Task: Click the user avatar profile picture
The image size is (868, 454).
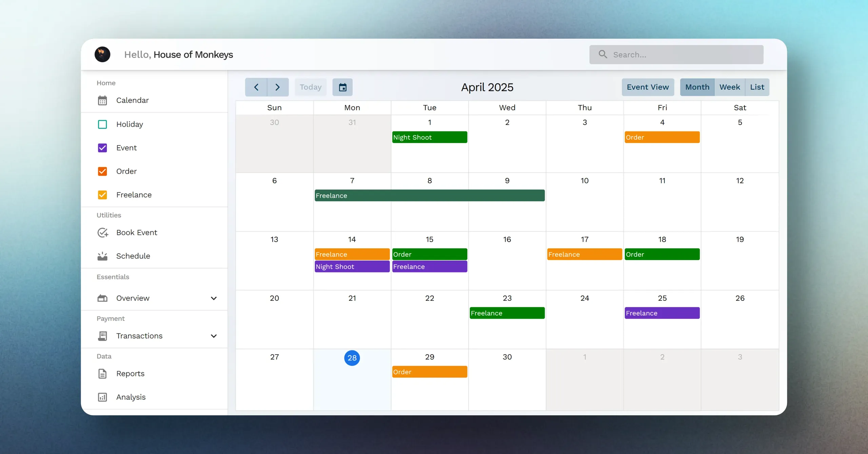Action: 102,54
